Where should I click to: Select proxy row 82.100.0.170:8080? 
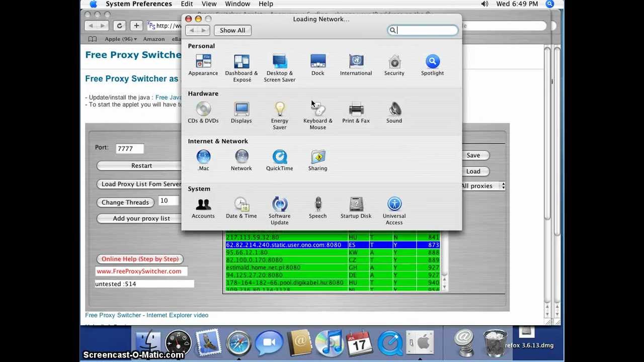[x=333, y=260]
